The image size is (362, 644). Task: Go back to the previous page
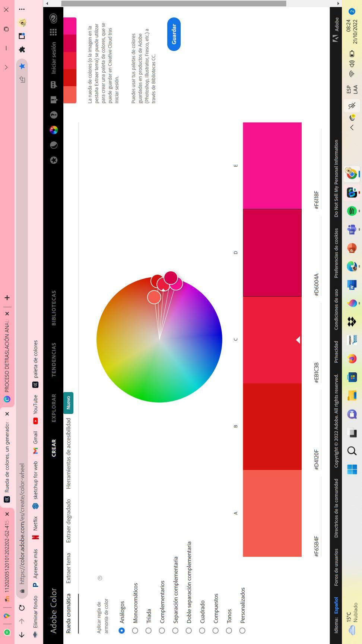click(22, 634)
